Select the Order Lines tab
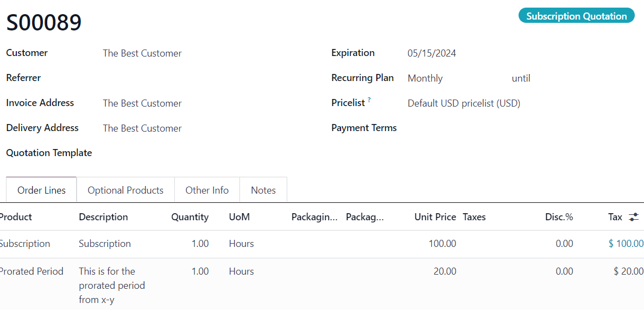This screenshot has width=644, height=310. click(41, 190)
